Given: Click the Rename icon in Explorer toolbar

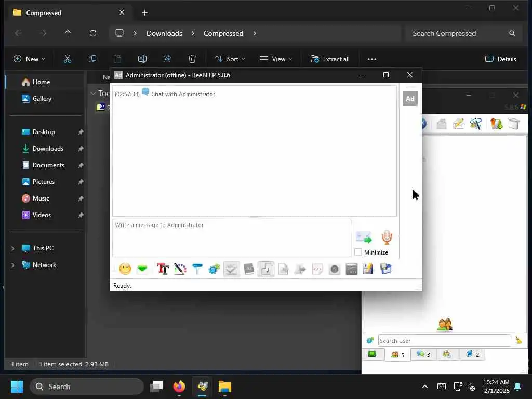Looking at the screenshot, I should [x=142, y=59].
